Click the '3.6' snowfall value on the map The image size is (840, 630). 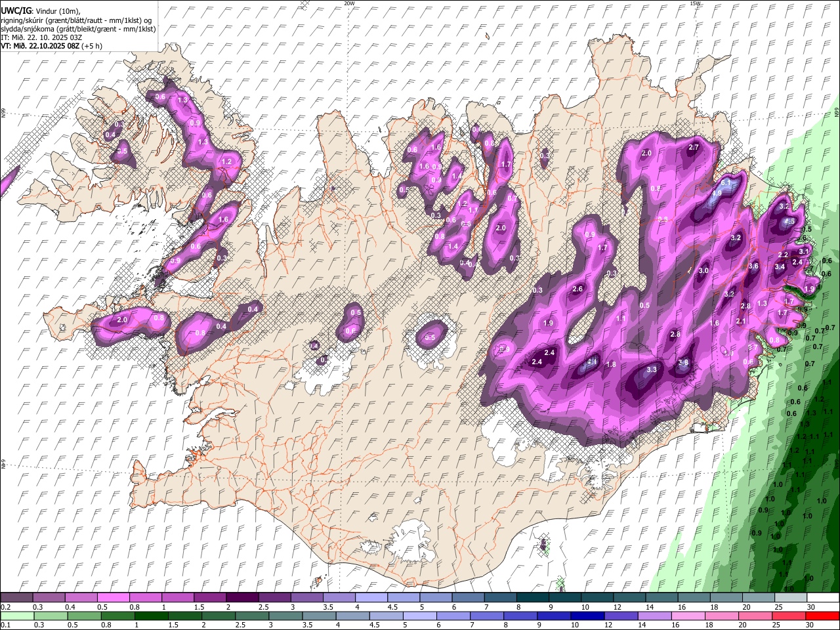click(753, 266)
